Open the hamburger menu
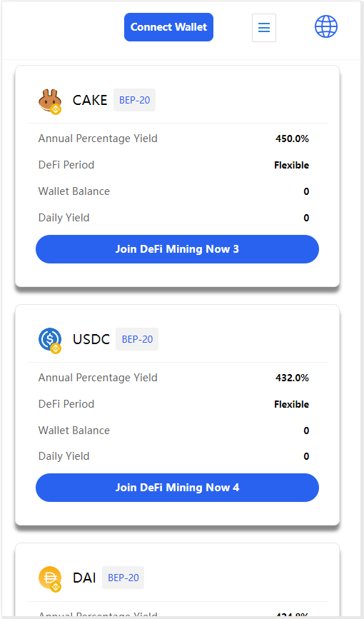 coord(264,28)
